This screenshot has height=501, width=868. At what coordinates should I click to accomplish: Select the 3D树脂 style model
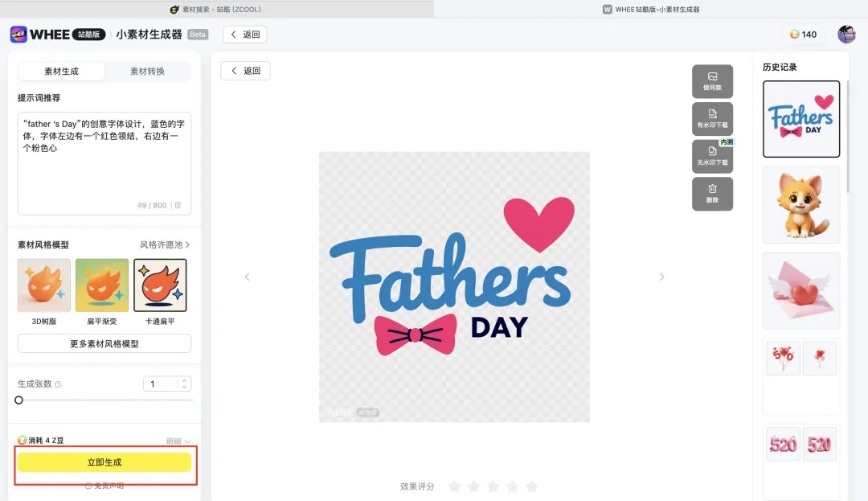(x=43, y=285)
